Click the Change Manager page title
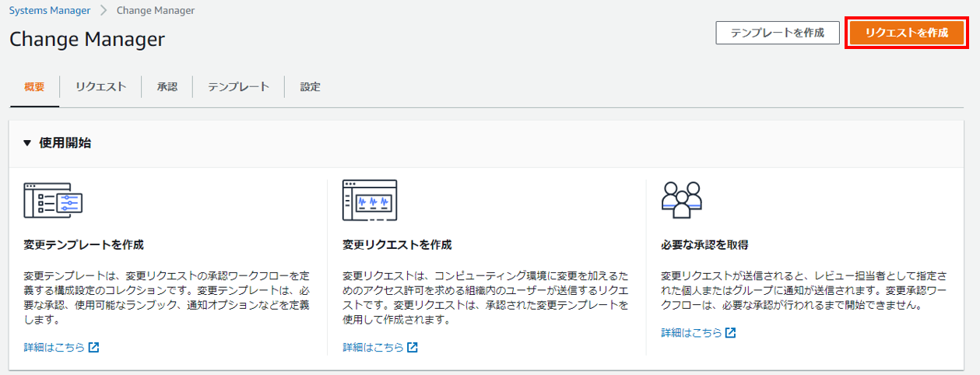Viewport: 980px width, 375px height. [x=87, y=39]
